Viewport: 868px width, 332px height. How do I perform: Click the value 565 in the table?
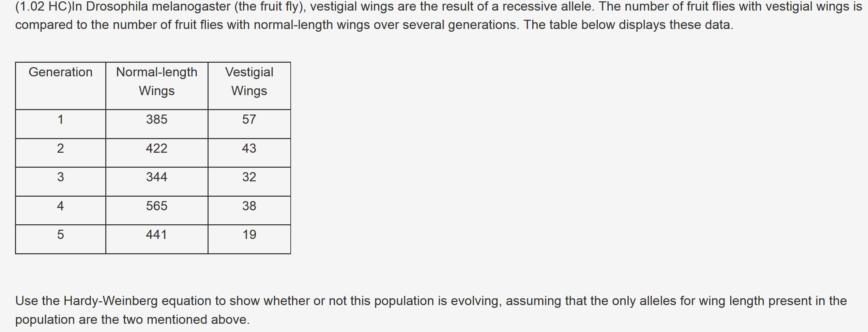pos(157,206)
